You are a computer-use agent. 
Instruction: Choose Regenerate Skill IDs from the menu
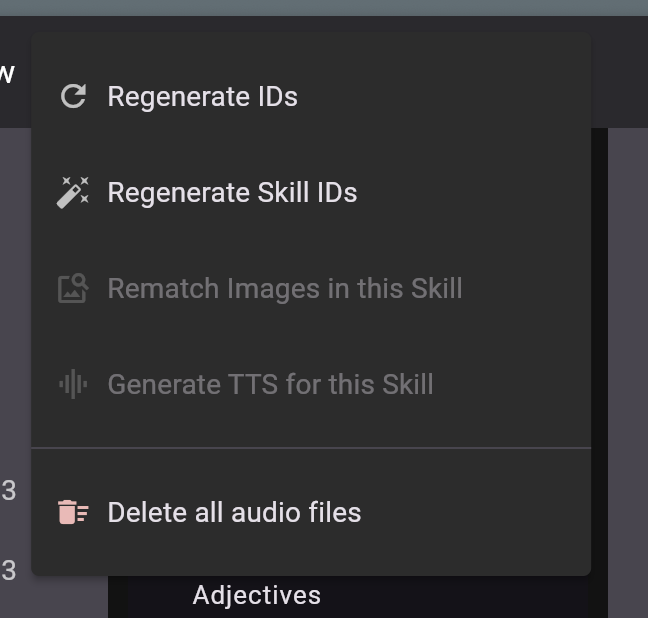pos(232,192)
